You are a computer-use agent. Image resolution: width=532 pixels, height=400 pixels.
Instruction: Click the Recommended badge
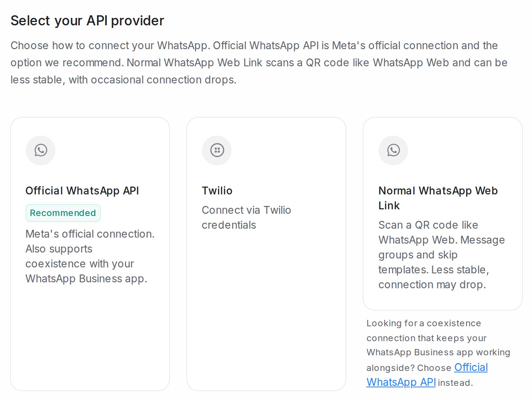pyautogui.click(x=63, y=213)
